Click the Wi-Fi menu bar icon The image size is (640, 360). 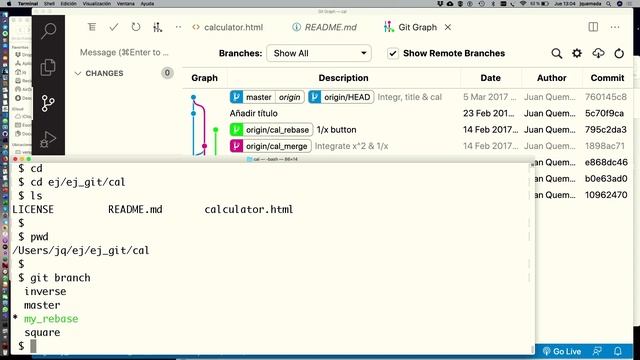[x=523, y=4]
